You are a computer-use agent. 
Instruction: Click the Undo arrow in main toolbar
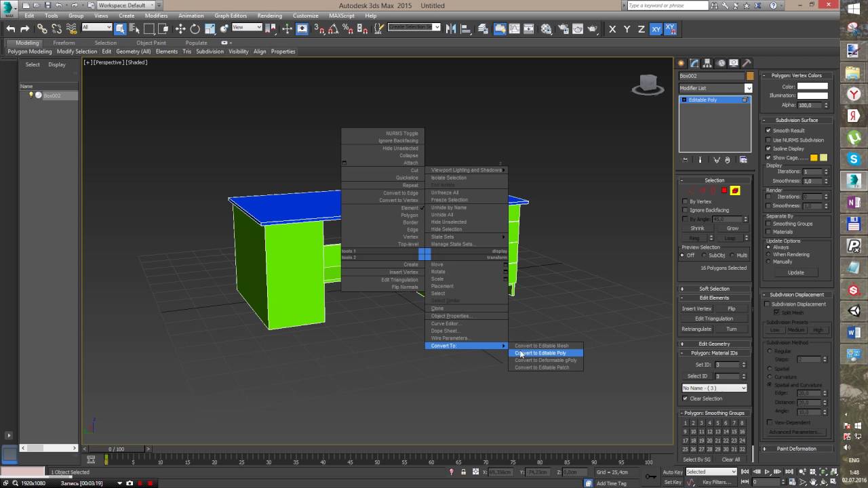coord(10,28)
